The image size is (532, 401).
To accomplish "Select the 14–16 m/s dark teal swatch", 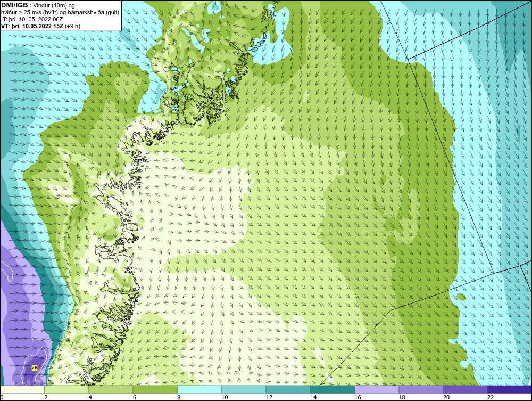I will [x=332, y=389].
